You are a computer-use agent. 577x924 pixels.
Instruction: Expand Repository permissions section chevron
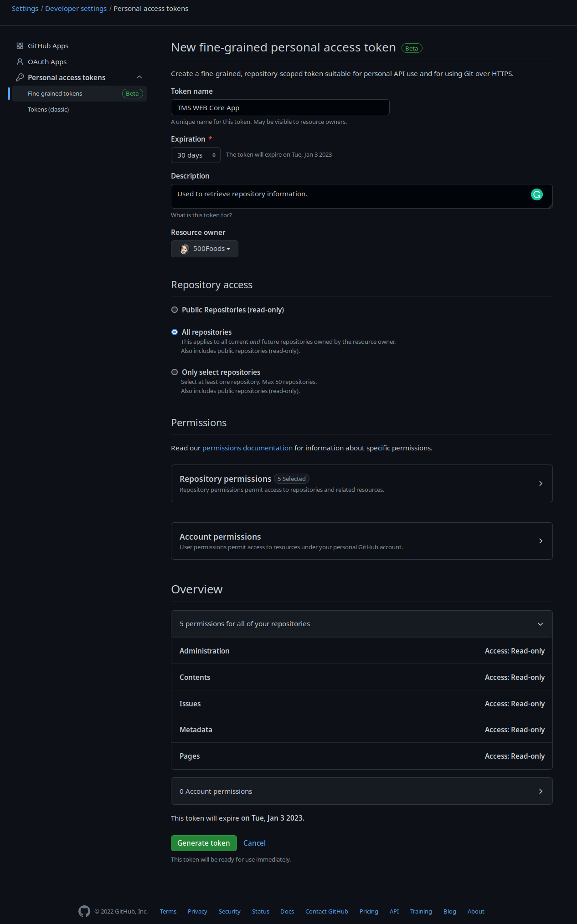(x=541, y=484)
